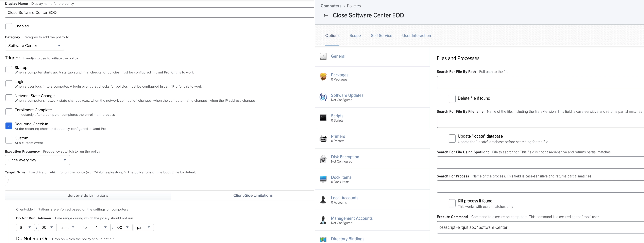Image resolution: width=644 pixels, height=243 pixels.
Task: Click the Management Accounts person icon
Action: click(323, 220)
